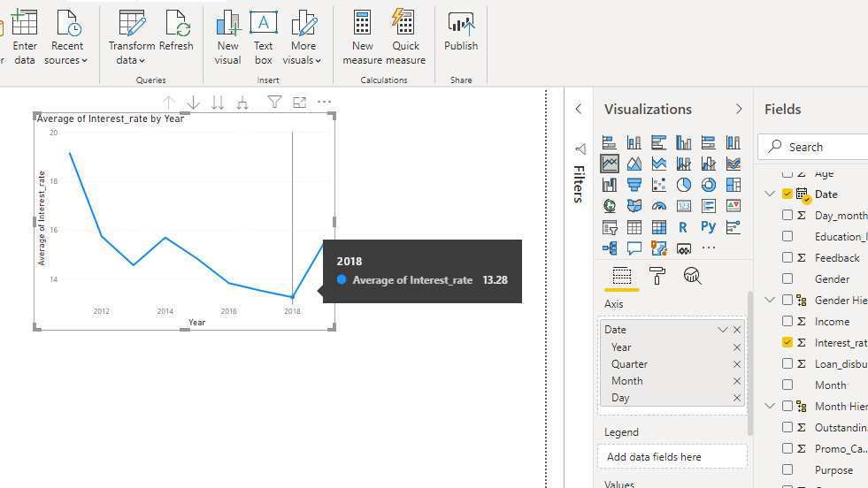Click the Publish button
868x488 pixels.
pyautogui.click(x=461, y=33)
